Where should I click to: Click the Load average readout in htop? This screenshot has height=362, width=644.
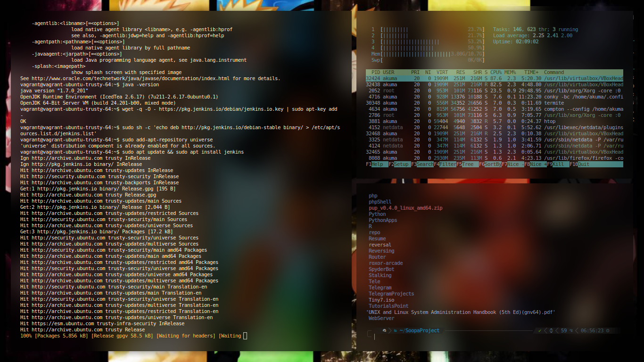tap(533, 35)
